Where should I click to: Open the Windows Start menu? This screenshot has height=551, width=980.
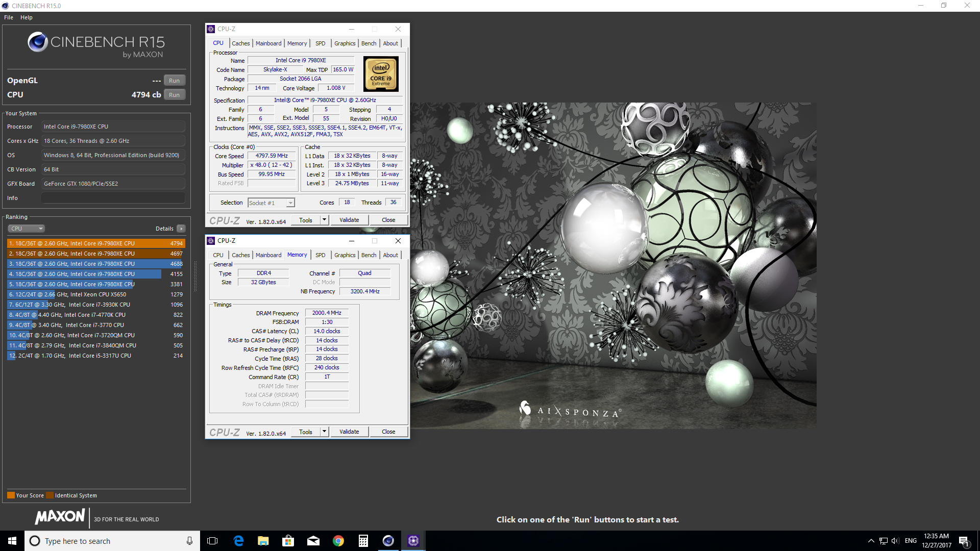12,541
